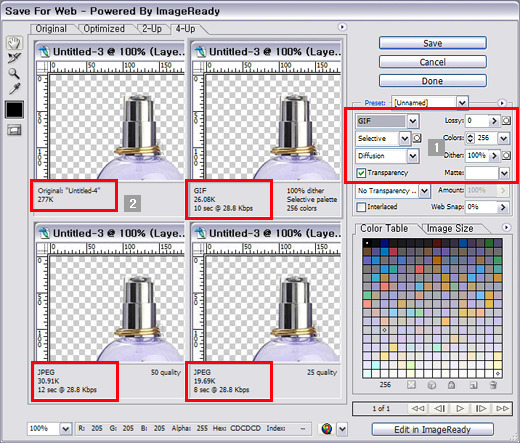The height and width of the screenshot is (443, 520).
Task: Add new color to Color Table
Action: pyautogui.click(x=473, y=385)
